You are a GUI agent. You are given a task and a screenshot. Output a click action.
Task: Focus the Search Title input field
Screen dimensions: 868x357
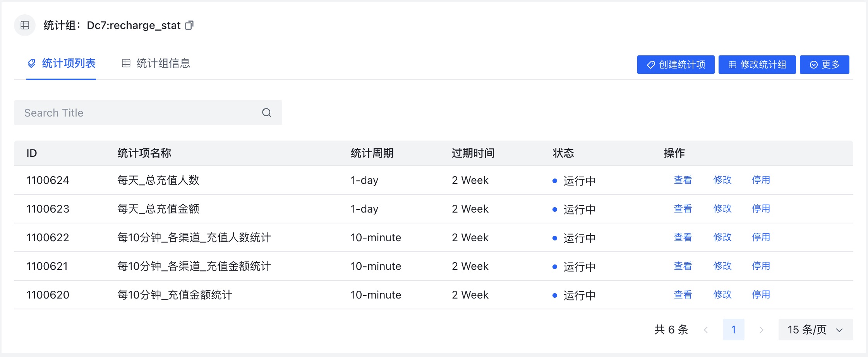(139, 113)
